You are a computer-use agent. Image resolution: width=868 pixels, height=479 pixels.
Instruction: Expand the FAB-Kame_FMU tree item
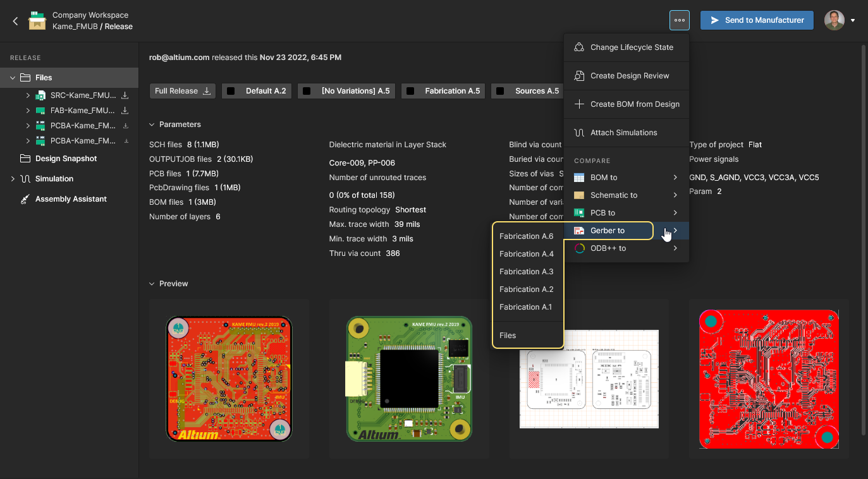pyautogui.click(x=28, y=111)
